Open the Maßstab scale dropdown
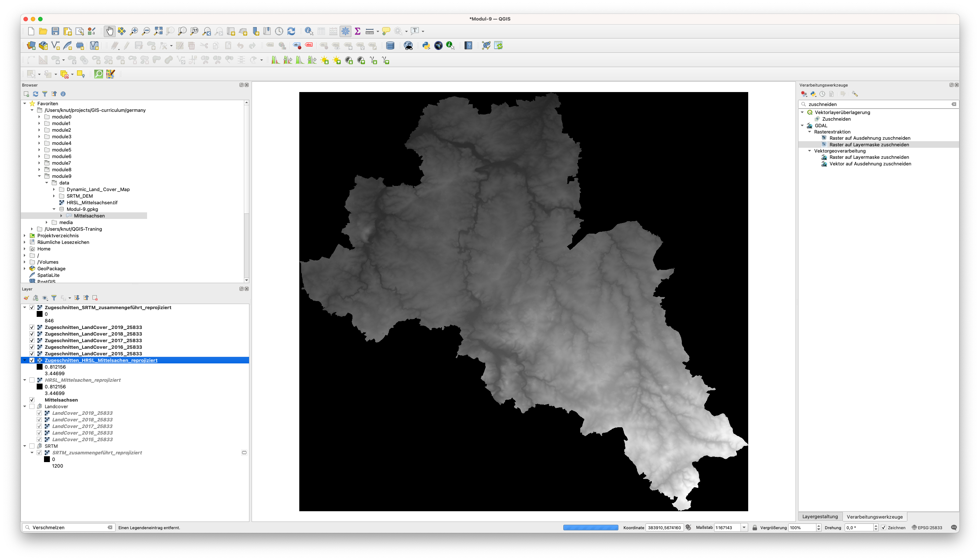The height and width of the screenshot is (560, 980). tap(744, 528)
